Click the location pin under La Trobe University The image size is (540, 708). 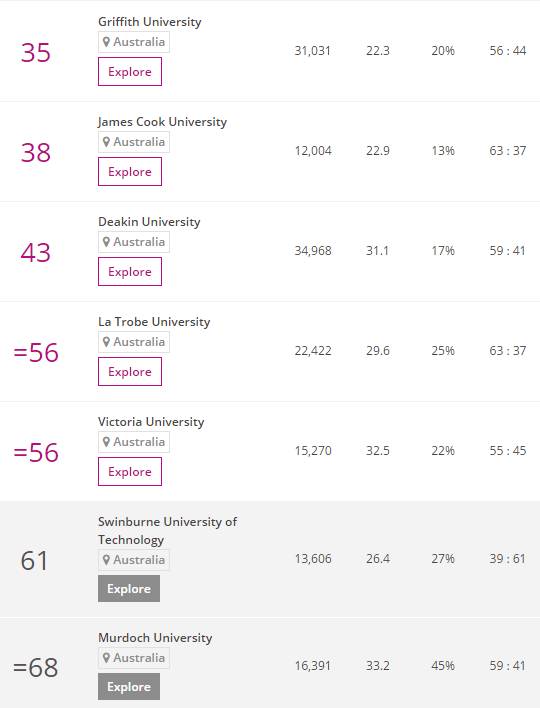tap(106, 342)
